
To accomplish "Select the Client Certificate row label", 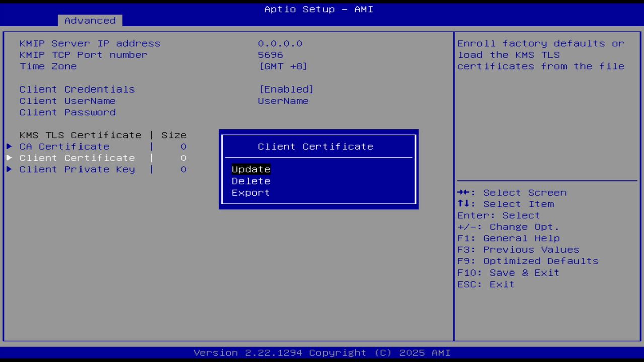I will click(x=77, y=158).
